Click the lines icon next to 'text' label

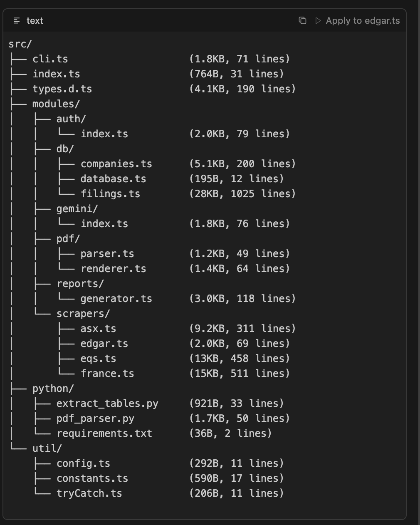pos(17,21)
